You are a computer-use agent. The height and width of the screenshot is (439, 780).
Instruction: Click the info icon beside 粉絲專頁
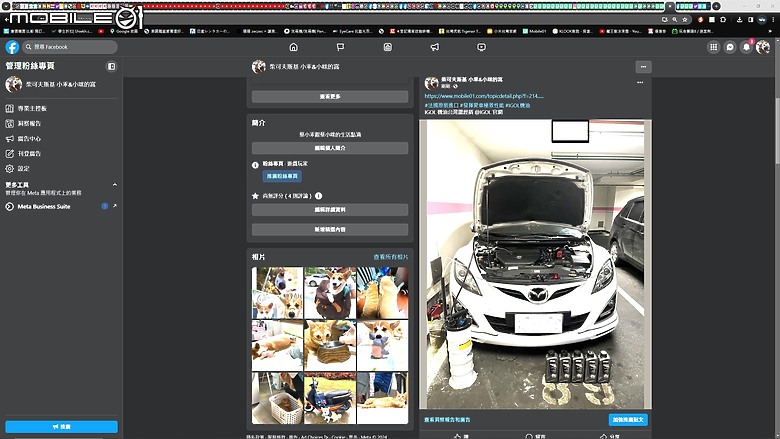255,165
